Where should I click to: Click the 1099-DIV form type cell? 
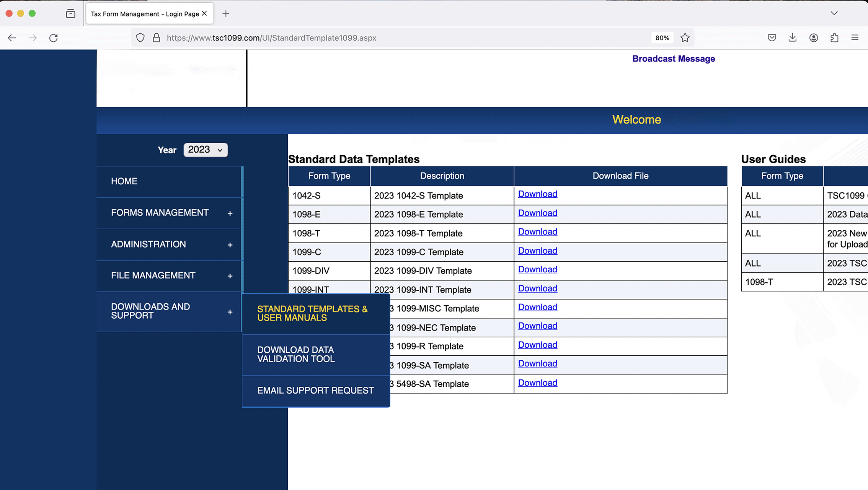pyautogui.click(x=329, y=271)
